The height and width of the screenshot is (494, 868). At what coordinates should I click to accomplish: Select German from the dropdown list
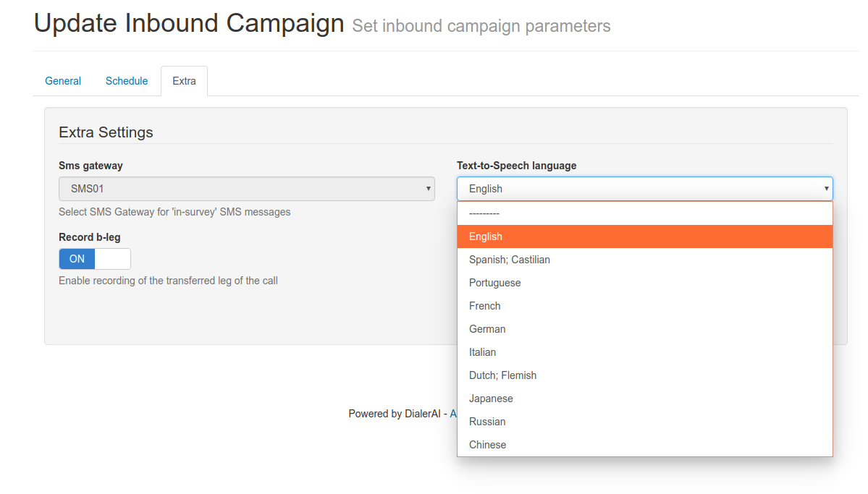tap(644, 329)
